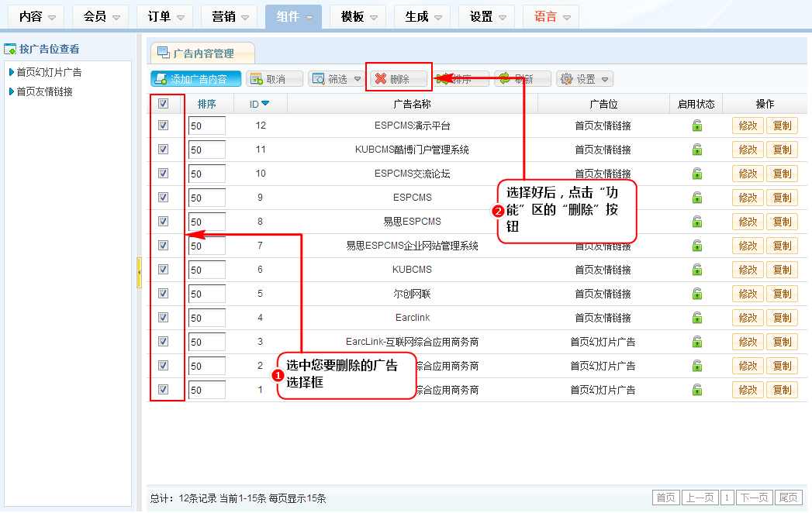Sort table by the ID column header
812x513 pixels.
259,104
